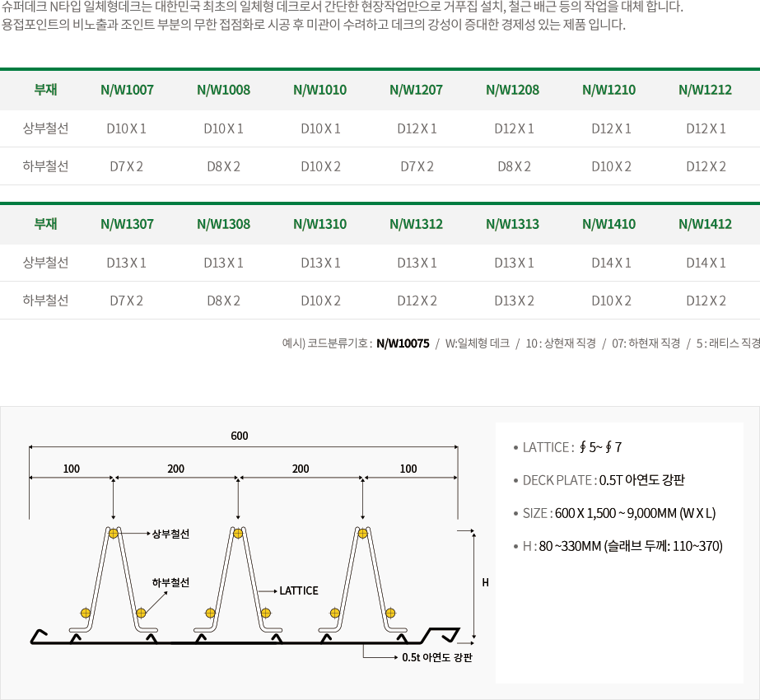Screen dimensions: 760x700
Task: Click the N/W1307 column header
Action: click(x=127, y=224)
